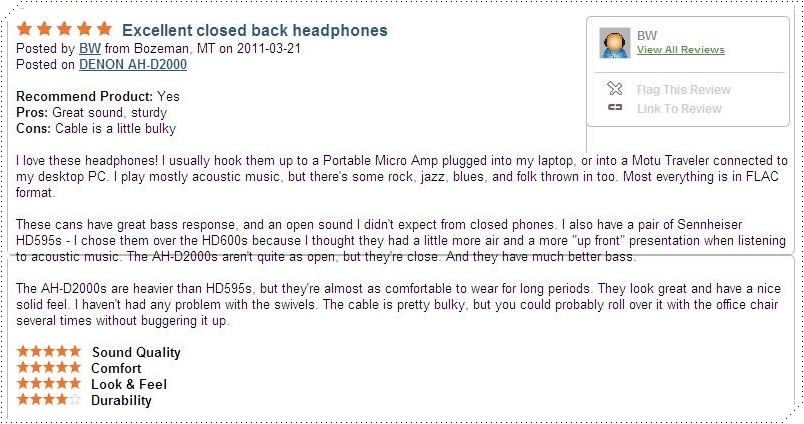Click the Durability rating label
The width and height of the screenshot is (804, 424).
click(x=121, y=400)
